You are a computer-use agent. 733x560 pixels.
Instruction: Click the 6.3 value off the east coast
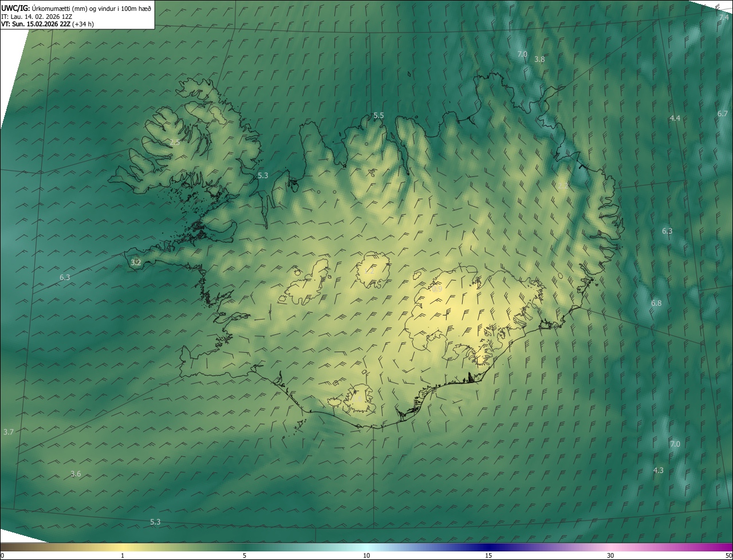tap(667, 231)
